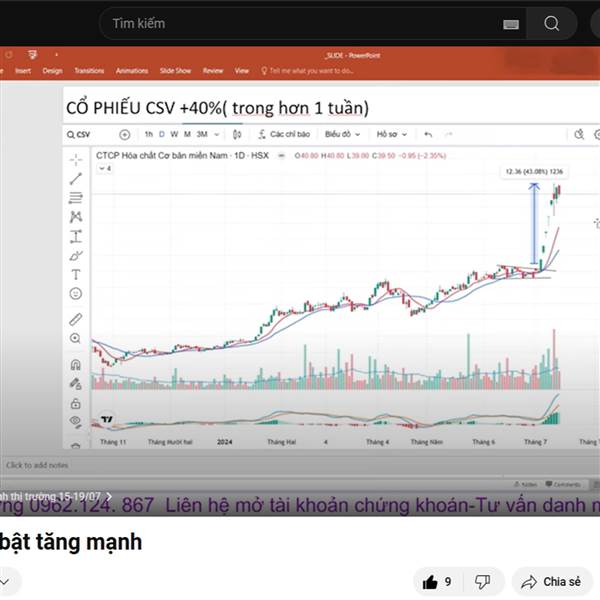Open the video chapter thị trường 15-19/07
Screen dimensions: 600x600
[56, 496]
